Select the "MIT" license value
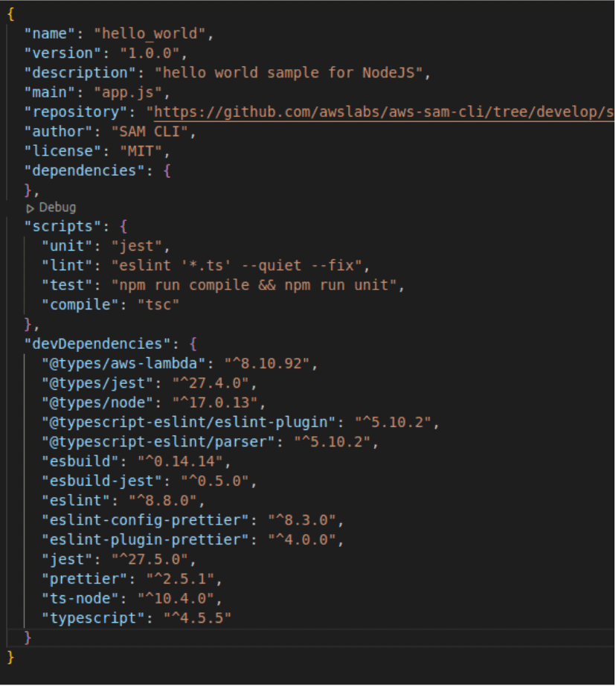Image resolution: width=616 pixels, height=686 pixels. [x=141, y=151]
